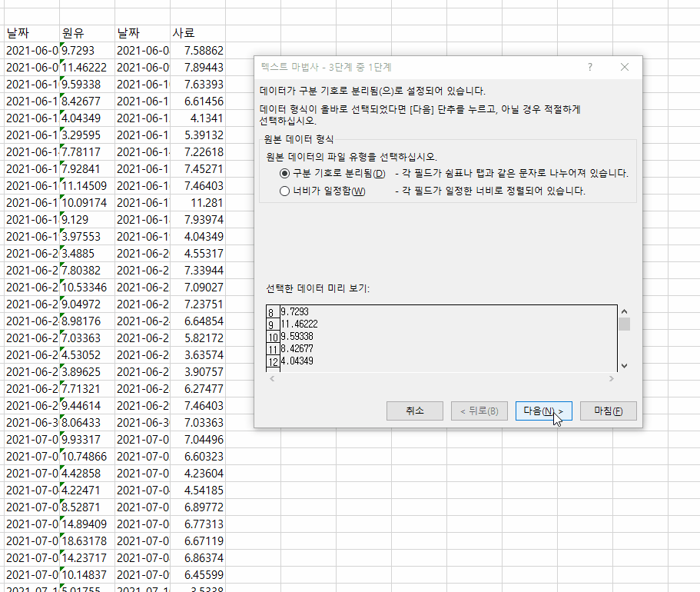
Task: Select spreadsheet cell with value 7.89443
Action: click(197, 68)
